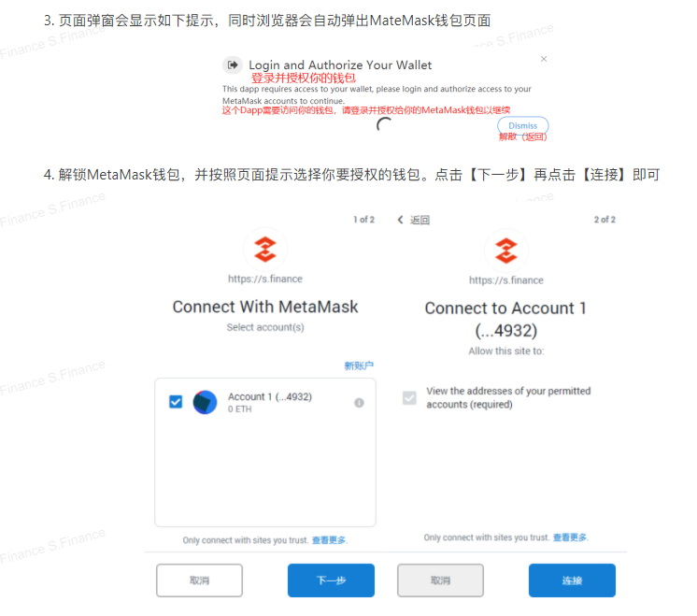Click the white 取消 button on step 1
Screen dimensions: 697x616
[199, 580]
